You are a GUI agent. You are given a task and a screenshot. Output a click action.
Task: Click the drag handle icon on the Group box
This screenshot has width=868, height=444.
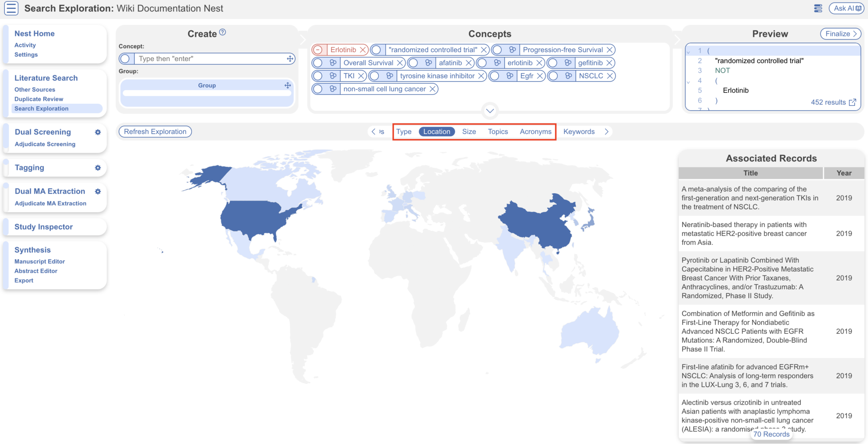tap(288, 85)
